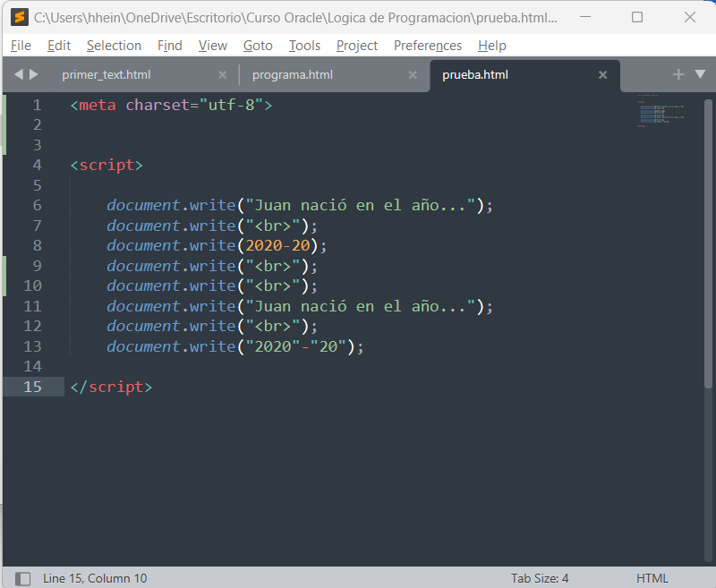
Task: Click "Juan nació en el año..." on line 6
Action: pyautogui.click(x=361, y=206)
